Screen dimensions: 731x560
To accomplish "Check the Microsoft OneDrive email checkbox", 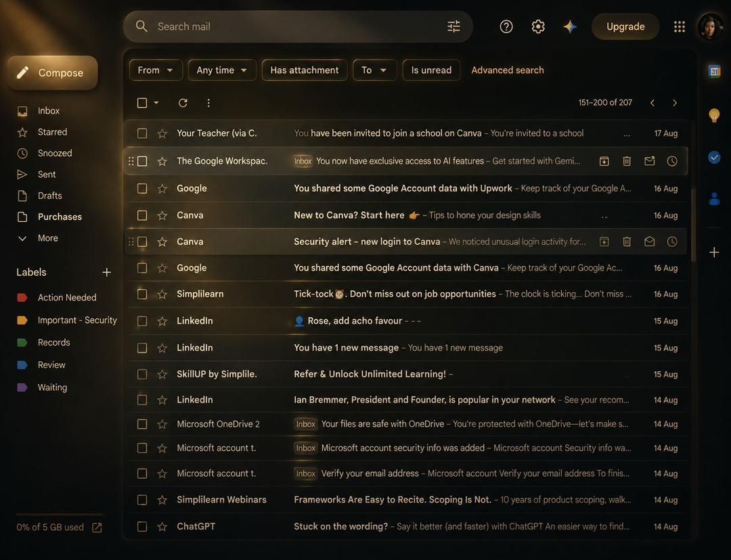I will (142, 424).
